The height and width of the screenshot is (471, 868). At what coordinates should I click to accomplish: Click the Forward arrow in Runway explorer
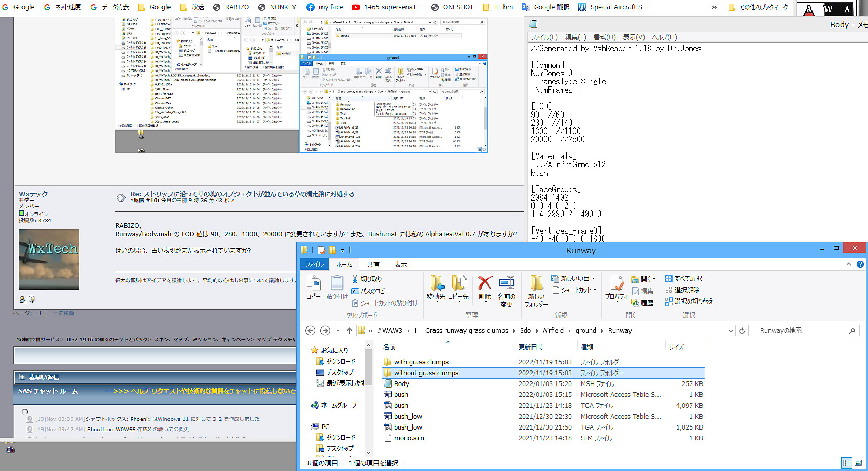325,331
